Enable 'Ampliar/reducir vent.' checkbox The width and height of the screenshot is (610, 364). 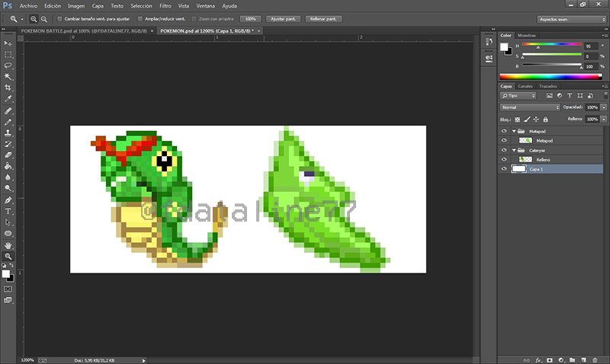(140, 18)
